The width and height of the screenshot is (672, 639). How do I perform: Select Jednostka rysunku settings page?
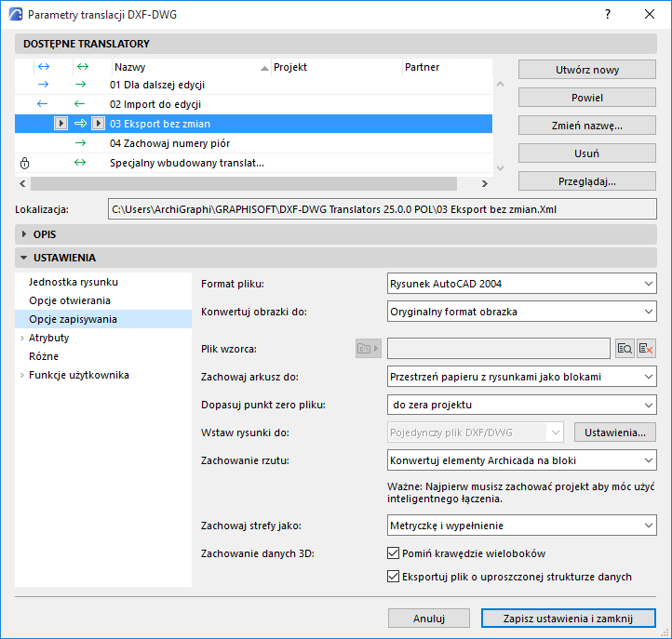click(74, 282)
